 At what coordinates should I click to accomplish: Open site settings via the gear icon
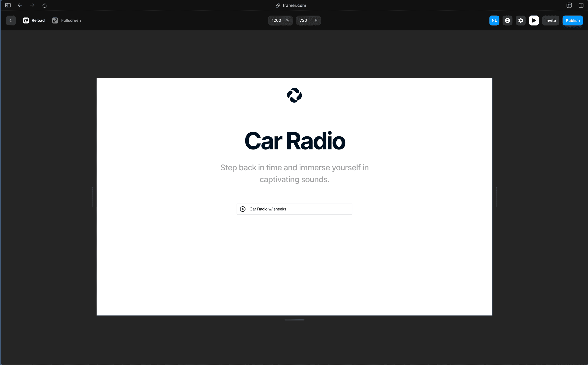521,20
